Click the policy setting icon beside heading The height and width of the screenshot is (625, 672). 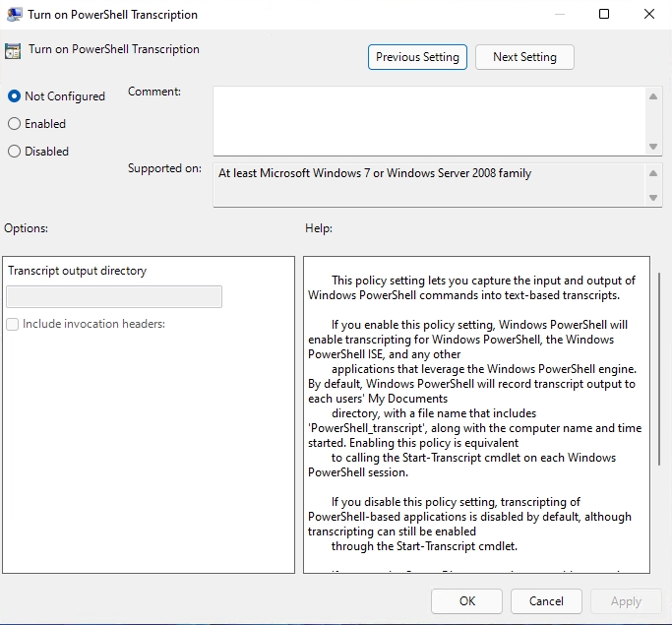[14, 50]
